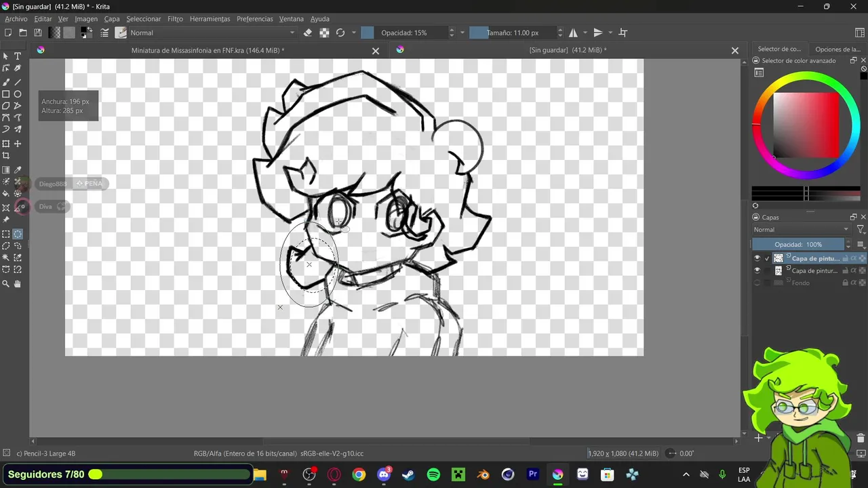
Task: Create a new document from toolbar
Action: click(x=8, y=33)
